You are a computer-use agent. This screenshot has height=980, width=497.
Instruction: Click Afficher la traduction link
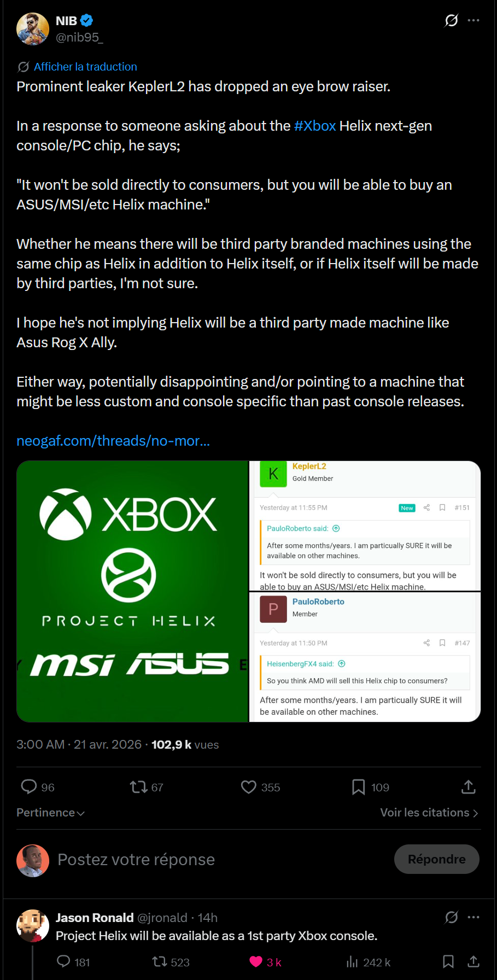tap(85, 67)
